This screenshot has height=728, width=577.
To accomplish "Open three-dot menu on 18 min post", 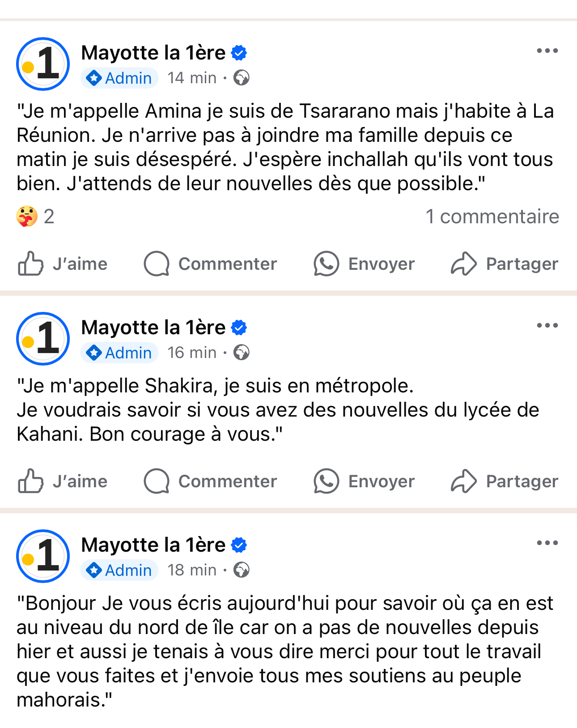I will pyautogui.click(x=547, y=543).
